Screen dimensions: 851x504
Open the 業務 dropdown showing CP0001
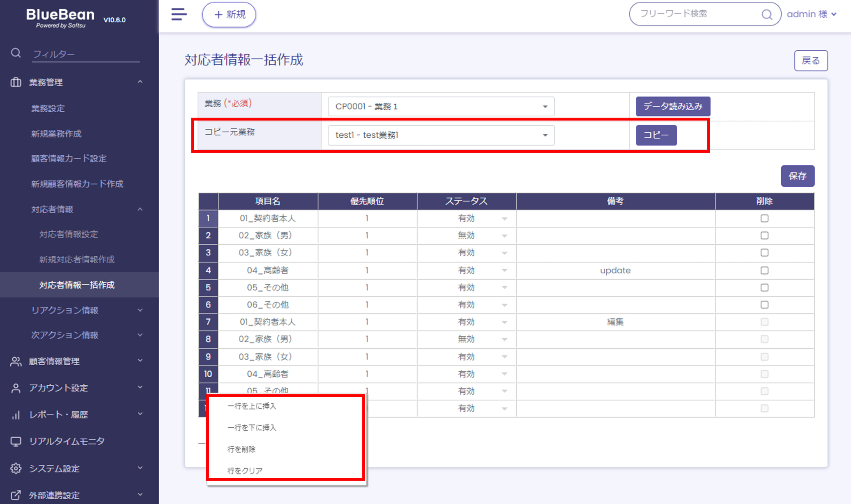pos(441,107)
